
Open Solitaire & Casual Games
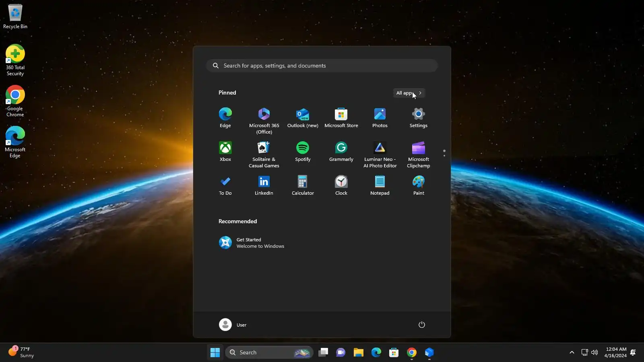(264, 154)
